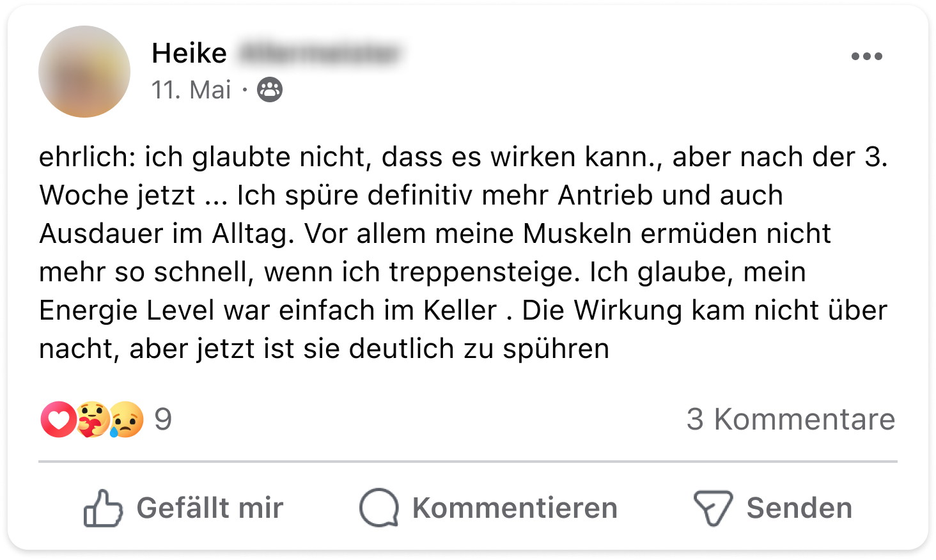Click the group audience icon beside date

[x=270, y=90]
